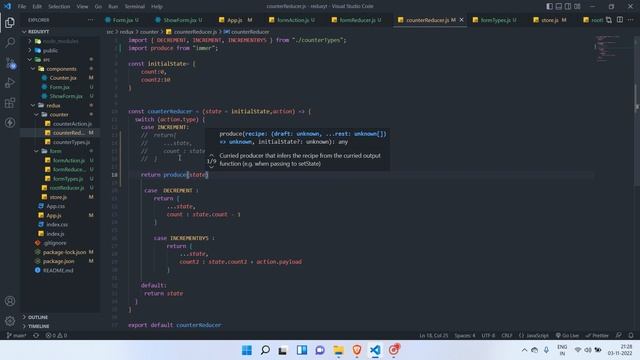Open package.json in the explorer
Viewport: 640px width, 360px height.
(x=60, y=261)
